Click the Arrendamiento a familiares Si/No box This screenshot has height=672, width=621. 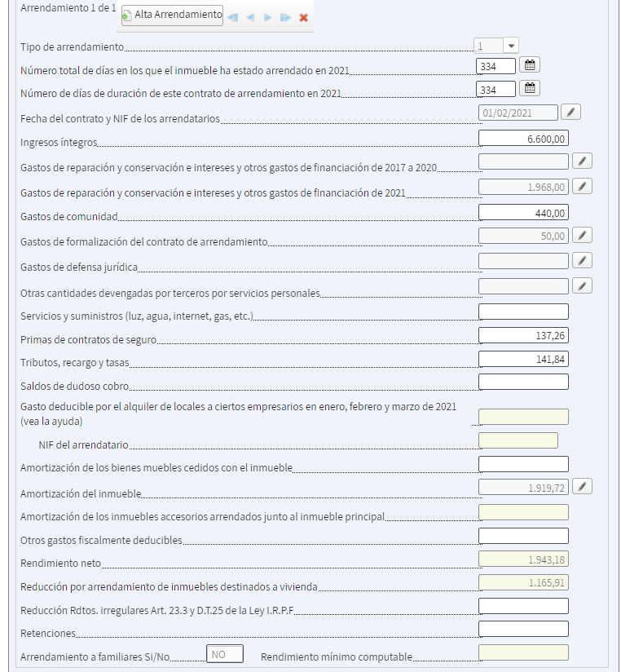225,653
